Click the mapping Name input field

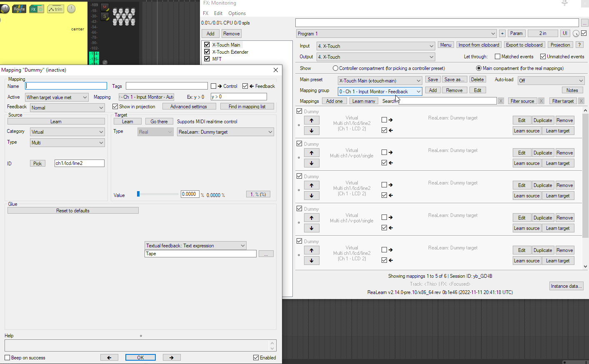tap(66, 86)
